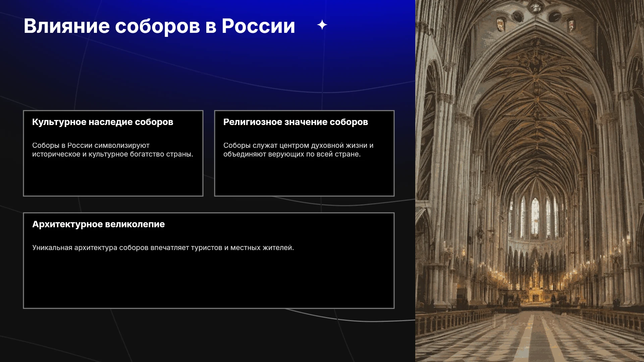
Task: Select the slide title 'Влияние соборов в России'
Action: (159, 26)
